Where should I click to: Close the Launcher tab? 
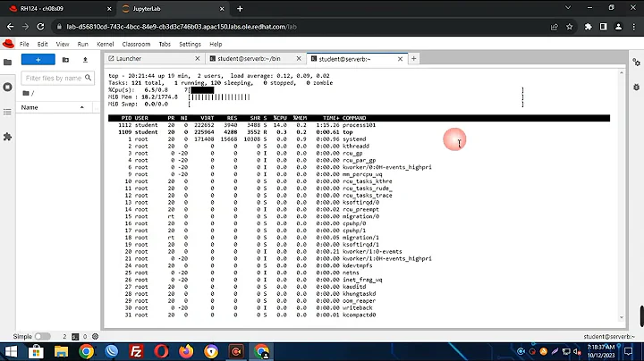(198, 59)
